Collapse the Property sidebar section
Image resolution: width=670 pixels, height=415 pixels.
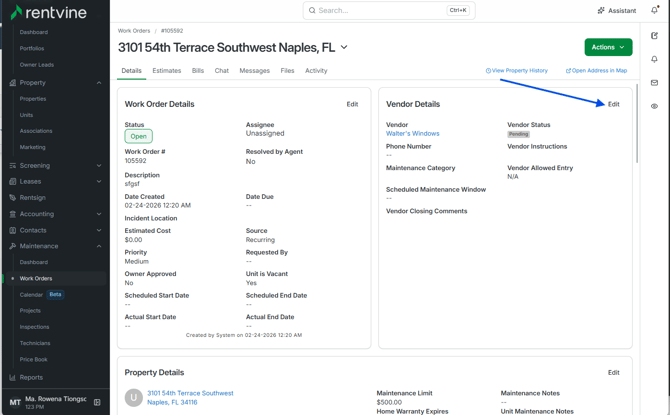coord(99,82)
